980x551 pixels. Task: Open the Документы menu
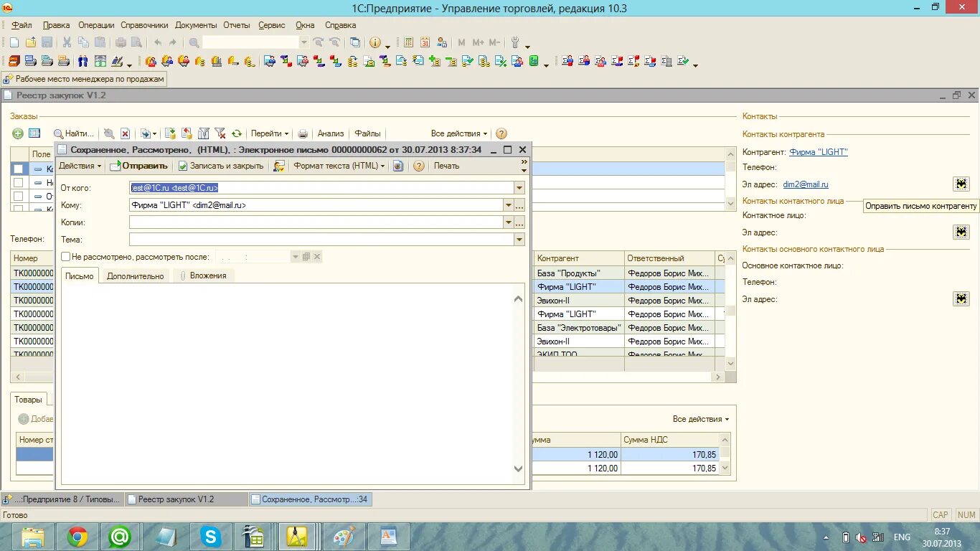(x=197, y=25)
